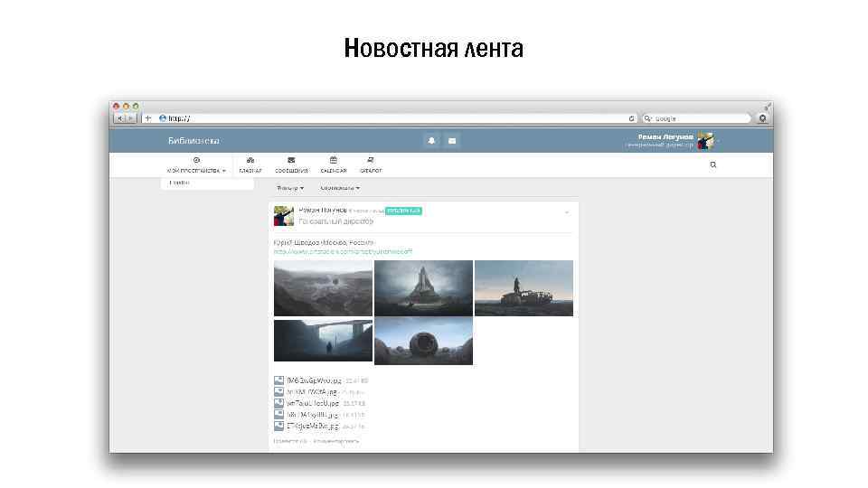Open the 'Сообщения' navigation tab
Viewport: 868px width, 488px height.
point(291,164)
